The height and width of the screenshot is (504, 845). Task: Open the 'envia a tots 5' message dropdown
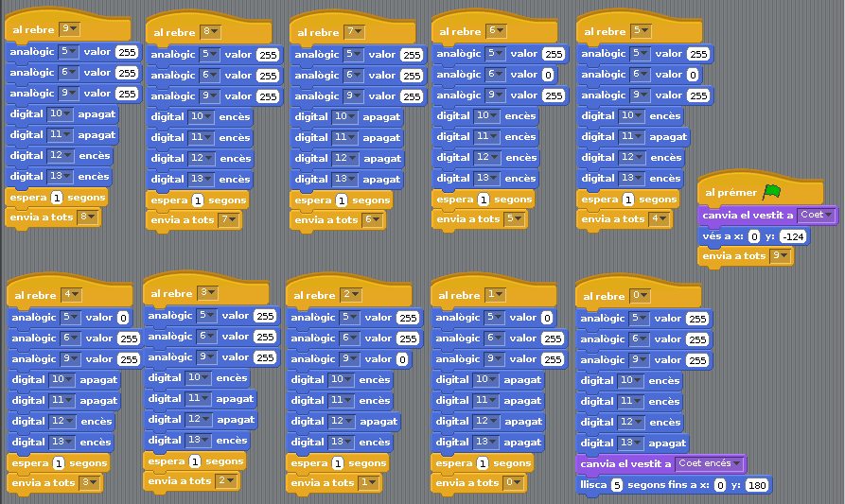pos(515,218)
